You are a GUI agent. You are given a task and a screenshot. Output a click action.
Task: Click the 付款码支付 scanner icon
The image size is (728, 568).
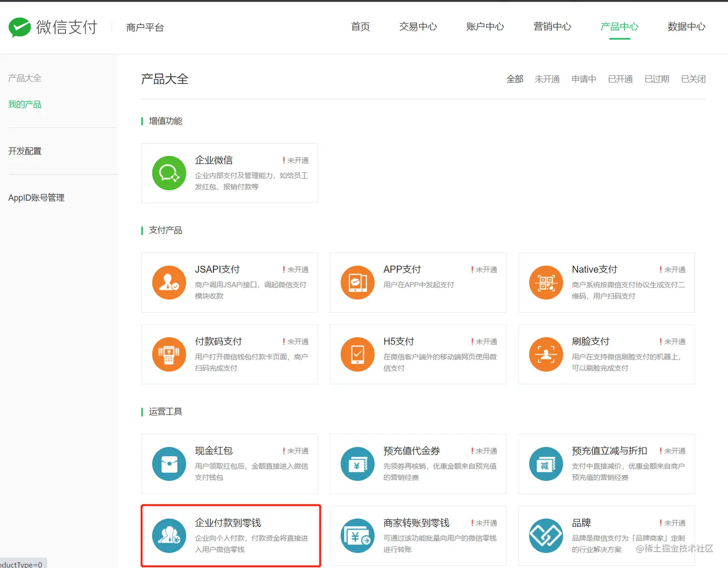click(x=169, y=354)
